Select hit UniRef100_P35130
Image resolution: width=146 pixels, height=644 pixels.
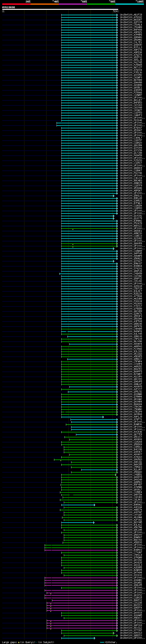pyautogui.click(x=131, y=72)
